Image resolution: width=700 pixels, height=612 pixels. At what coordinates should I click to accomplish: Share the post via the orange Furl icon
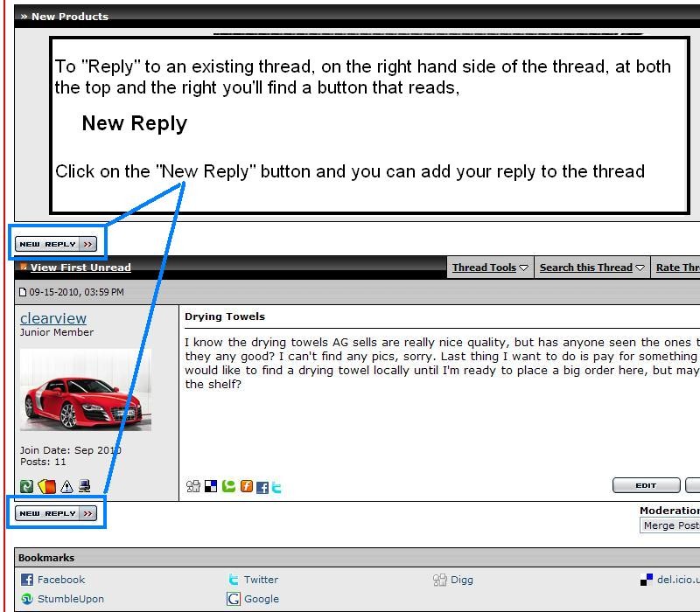point(247,486)
